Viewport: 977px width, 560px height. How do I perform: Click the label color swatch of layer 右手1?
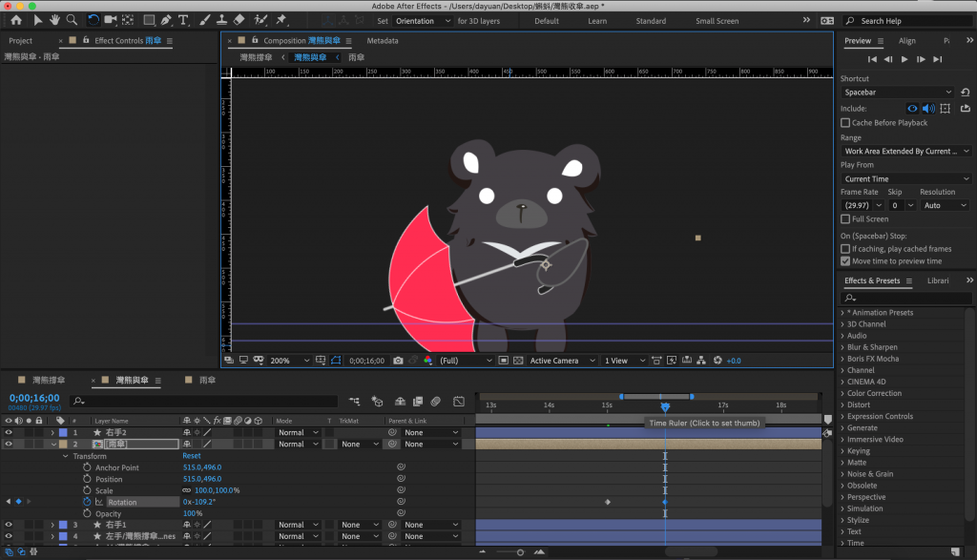point(63,525)
